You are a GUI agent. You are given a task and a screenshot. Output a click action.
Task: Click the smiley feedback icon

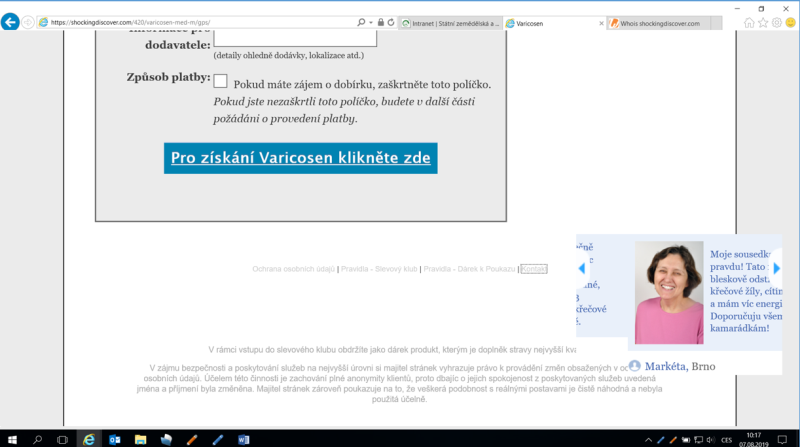790,22
